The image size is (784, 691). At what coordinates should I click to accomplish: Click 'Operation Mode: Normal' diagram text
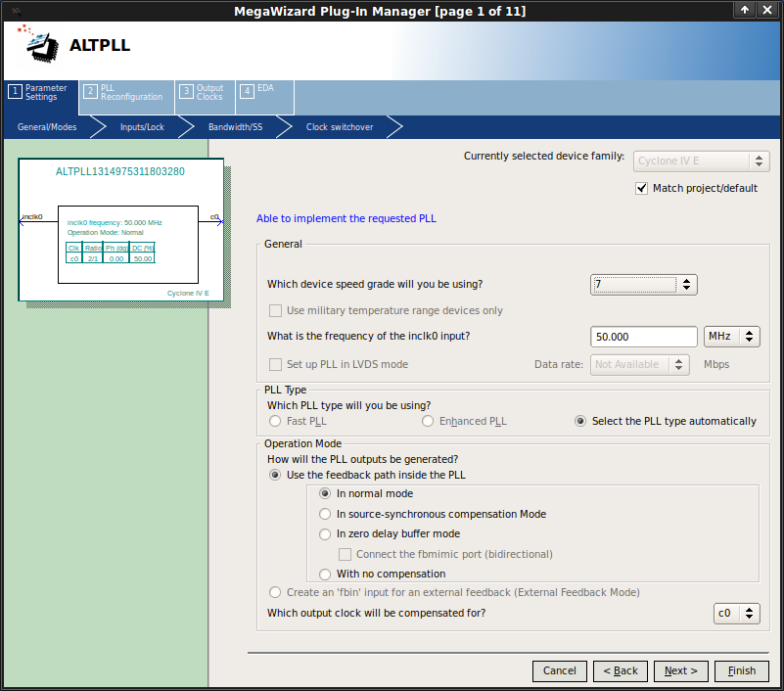pos(106,233)
